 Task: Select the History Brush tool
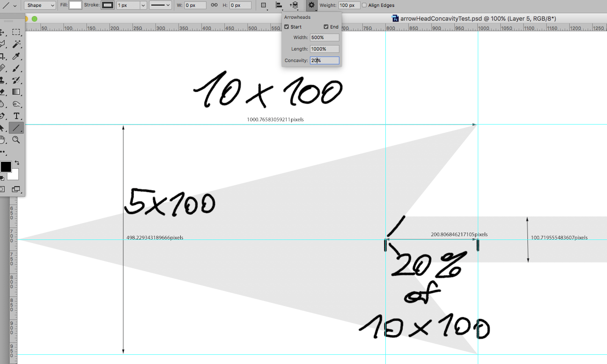click(16, 80)
